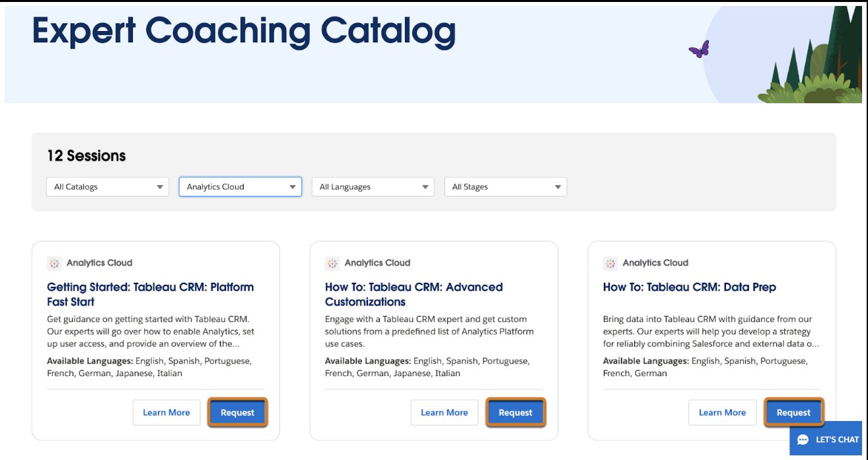The height and width of the screenshot is (460, 868).
Task: Click Analytics Cloud icon on Advanced Customizations card
Action: pyautogui.click(x=332, y=263)
